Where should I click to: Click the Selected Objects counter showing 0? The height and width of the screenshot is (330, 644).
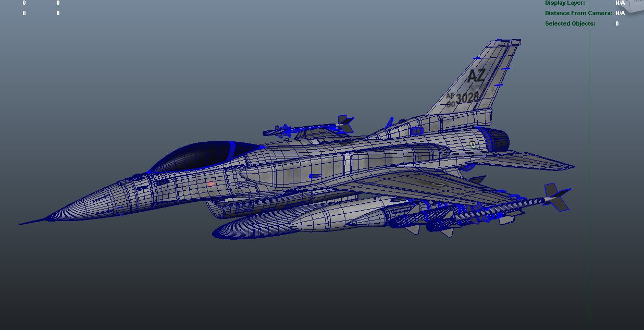click(x=616, y=23)
